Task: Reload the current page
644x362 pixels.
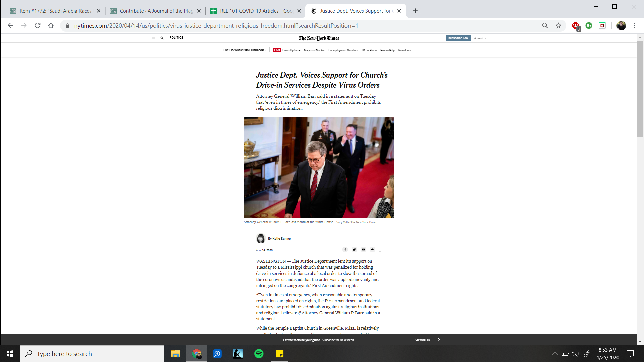Action: pos(38,26)
